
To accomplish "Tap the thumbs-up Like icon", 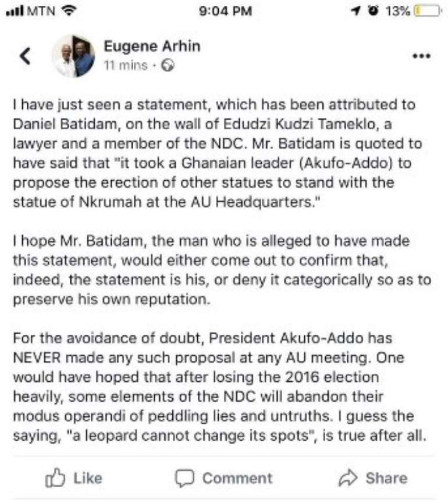I will (x=55, y=478).
